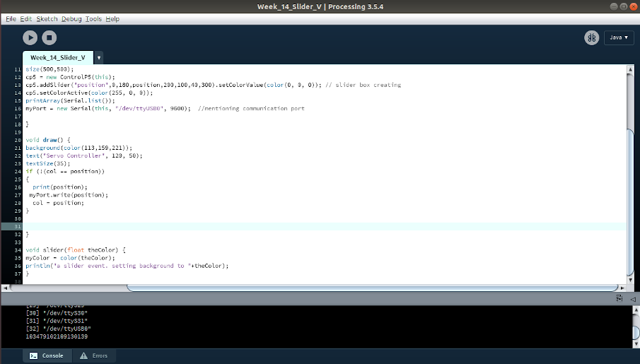This screenshot has width=640, height=364.
Task: Click '[30] /dev/ttyS30' console line
Action: (57, 313)
